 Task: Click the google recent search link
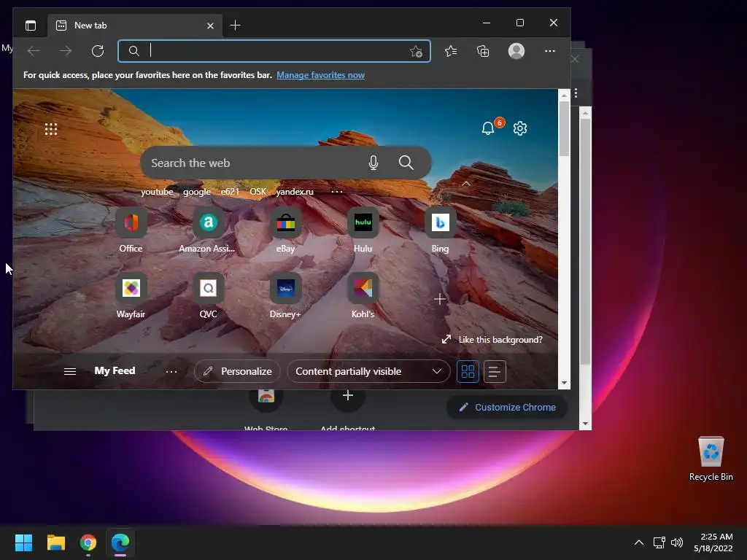click(x=197, y=192)
